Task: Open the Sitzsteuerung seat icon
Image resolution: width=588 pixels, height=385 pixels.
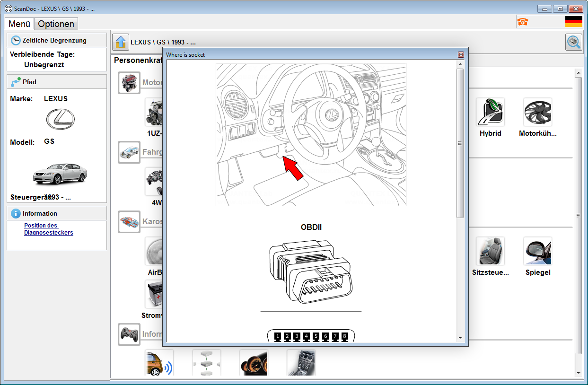Action: tap(490, 251)
